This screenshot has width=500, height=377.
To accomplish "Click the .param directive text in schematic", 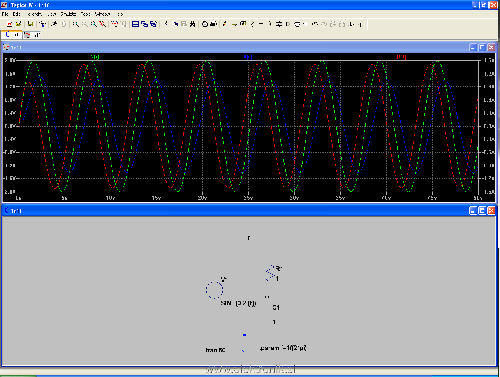I will (x=283, y=348).
